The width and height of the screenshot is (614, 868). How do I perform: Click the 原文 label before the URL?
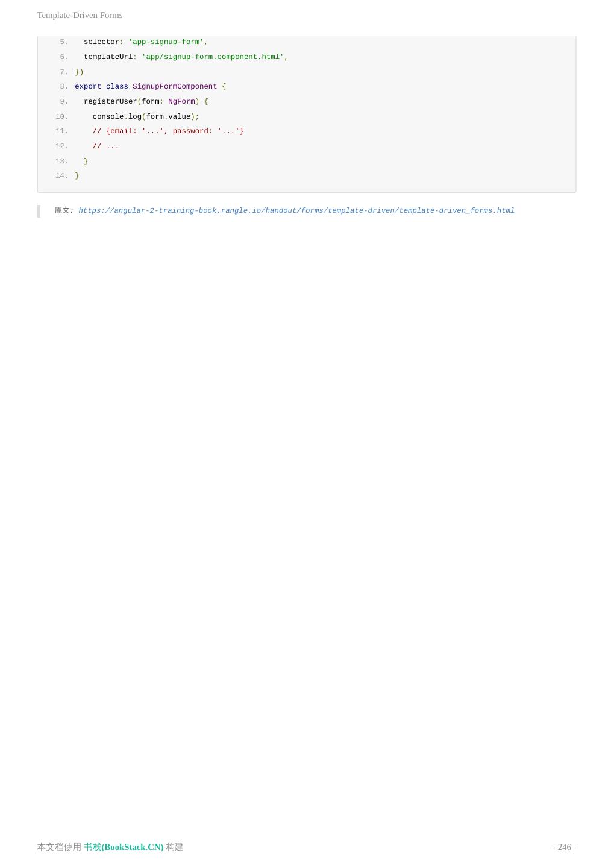point(63,211)
